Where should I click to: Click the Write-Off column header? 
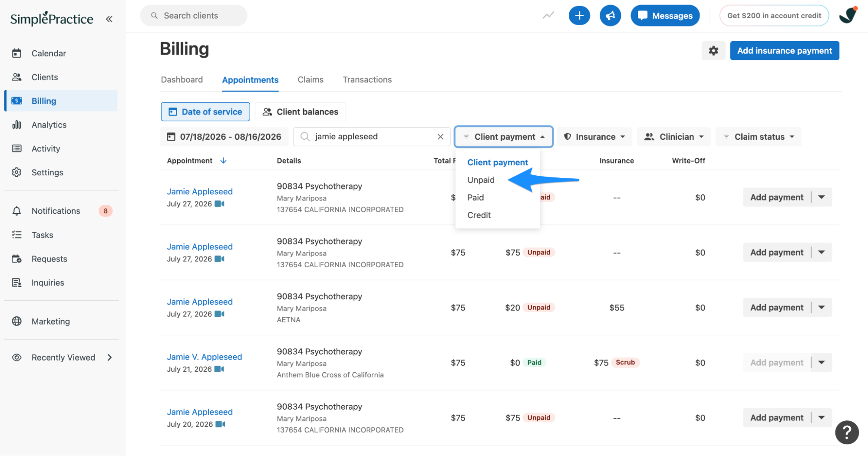click(689, 161)
